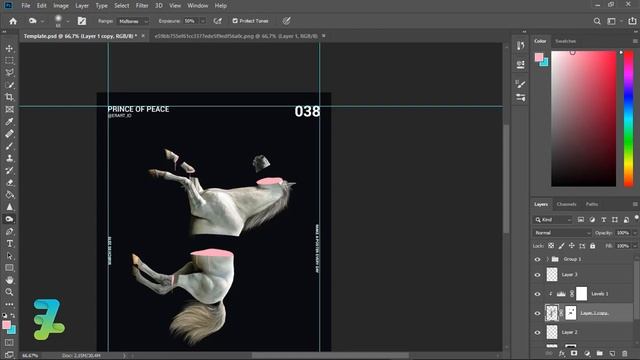640x360 pixels.
Task: Select the Zoom tool
Action: coord(9,292)
